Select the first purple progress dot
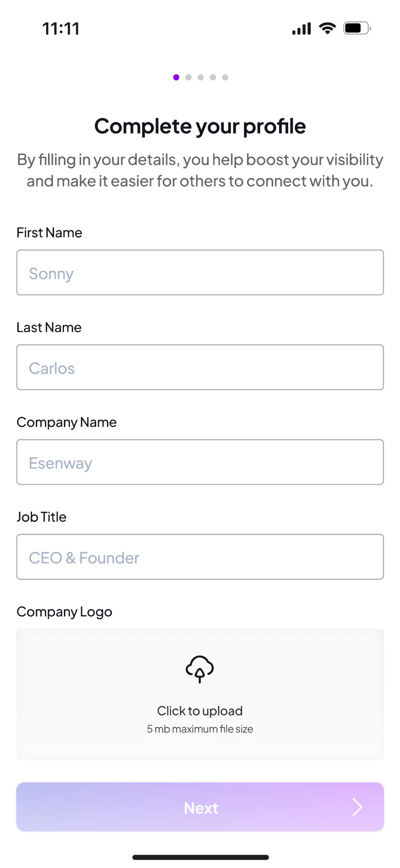Screen dimensions: 400x868 pos(176,77)
